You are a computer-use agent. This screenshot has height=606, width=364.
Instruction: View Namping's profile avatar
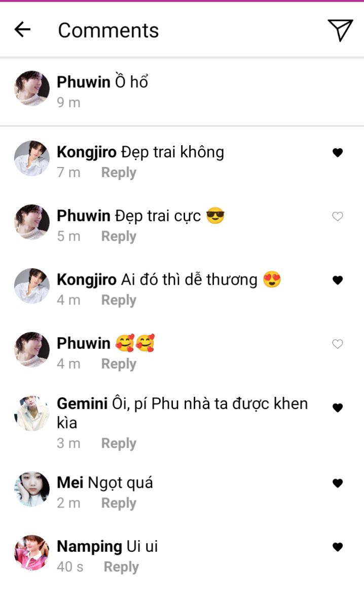point(32,553)
